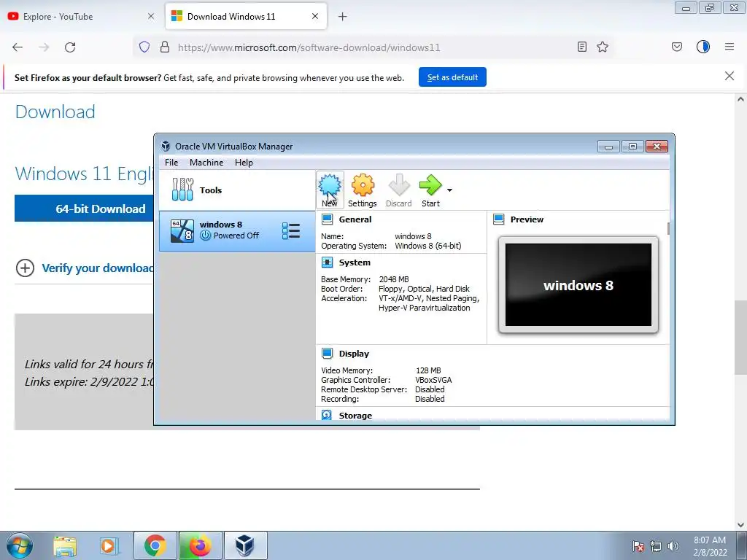Close the Download Windows 11 tab
This screenshot has width=747, height=560.
[315, 16]
